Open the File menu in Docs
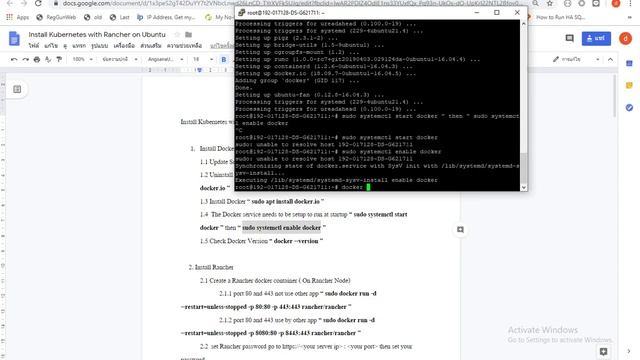 [x=34, y=46]
